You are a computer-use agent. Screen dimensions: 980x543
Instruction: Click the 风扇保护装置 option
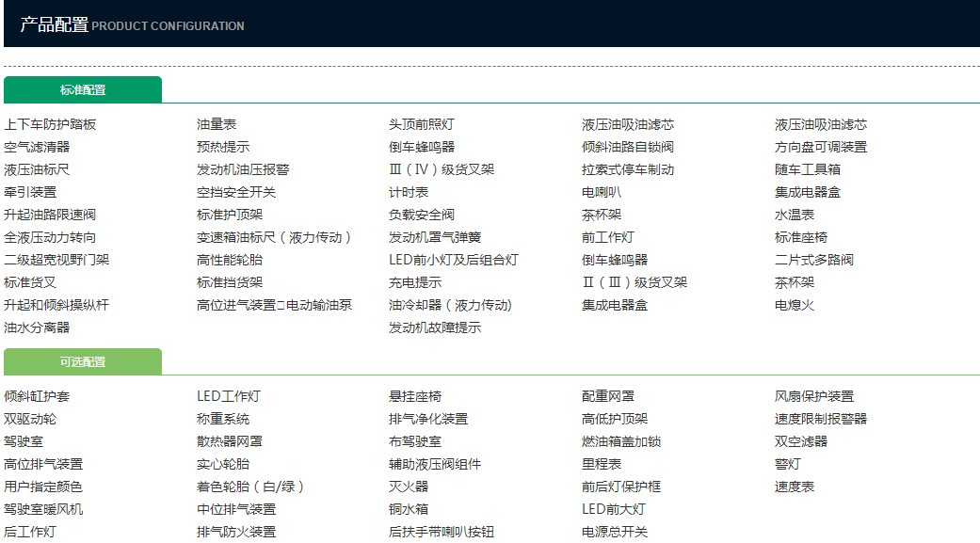tap(814, 396)
